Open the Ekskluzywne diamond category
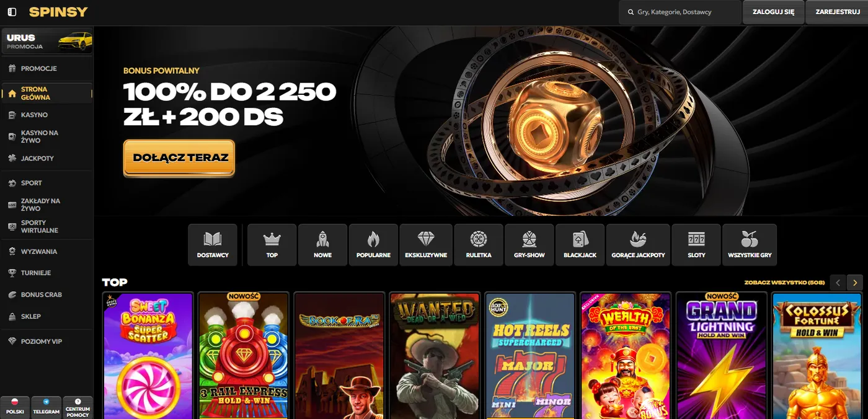The height and width of the screenshot is (419, 868). click(425, 245)
